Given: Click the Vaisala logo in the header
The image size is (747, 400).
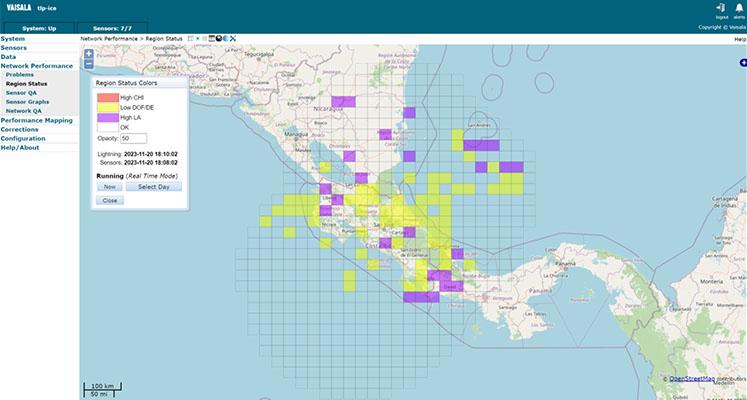Looking at the screenshot, I should point(21,8).
